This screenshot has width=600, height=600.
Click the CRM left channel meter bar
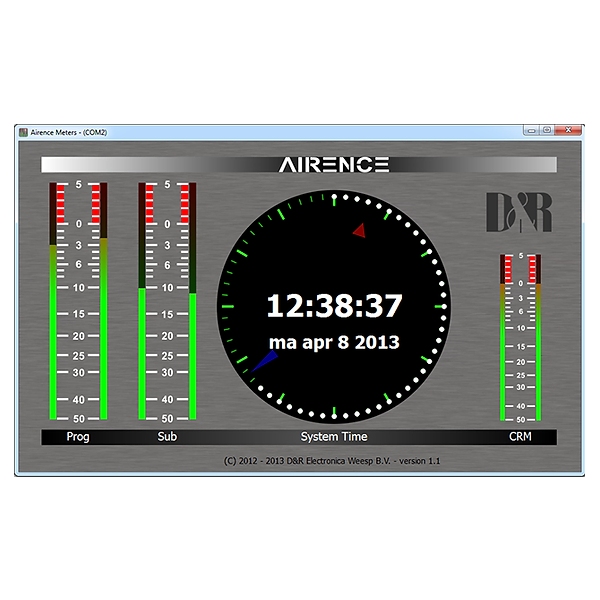503,338
